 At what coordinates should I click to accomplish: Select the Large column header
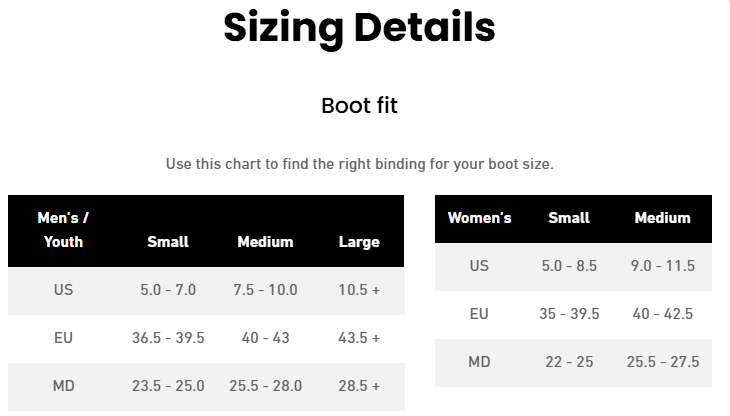tap(359, 242)
